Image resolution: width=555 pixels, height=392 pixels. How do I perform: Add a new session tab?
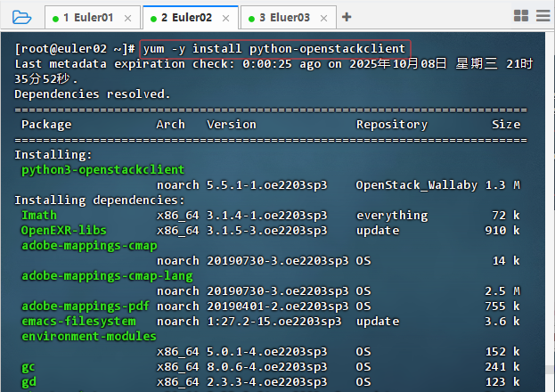tap(347, 17)
